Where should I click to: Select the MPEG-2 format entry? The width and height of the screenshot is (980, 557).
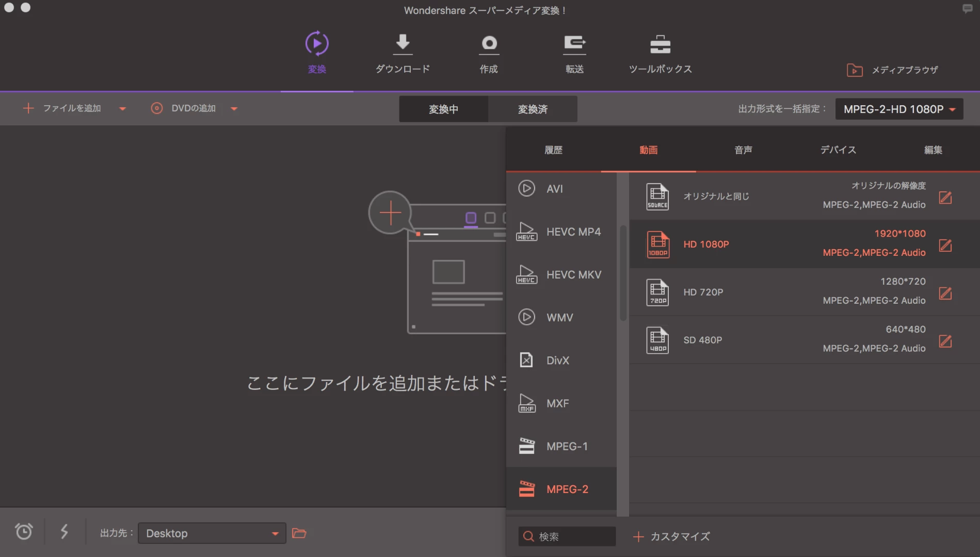point(561,489)
